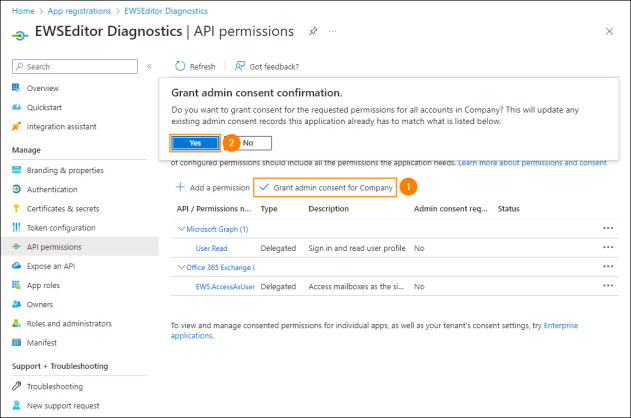
Task: Click App registrations breadcrumb link
Action: (x=79, y=11)
